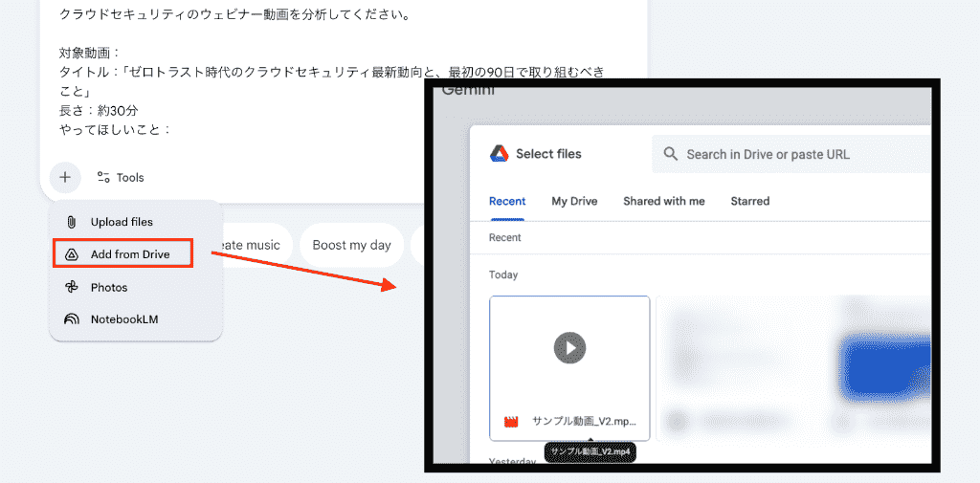Go to the Shared with me tab
The width and height of the screenshot is (980, 483).
[x=663, y=201]
